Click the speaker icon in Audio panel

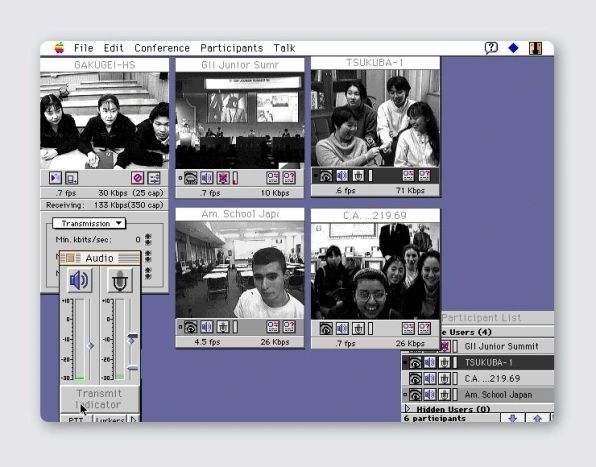(x=79, y=280)
